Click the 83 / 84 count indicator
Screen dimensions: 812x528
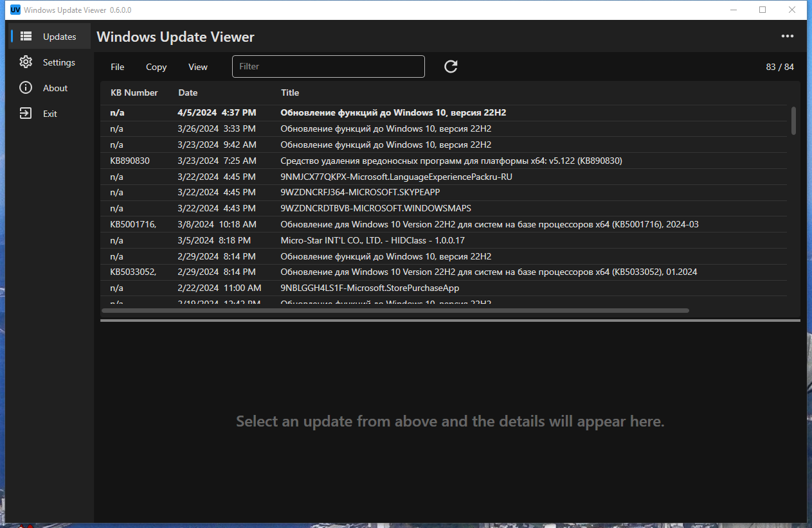pyautogui.click(x=780, y=67)
